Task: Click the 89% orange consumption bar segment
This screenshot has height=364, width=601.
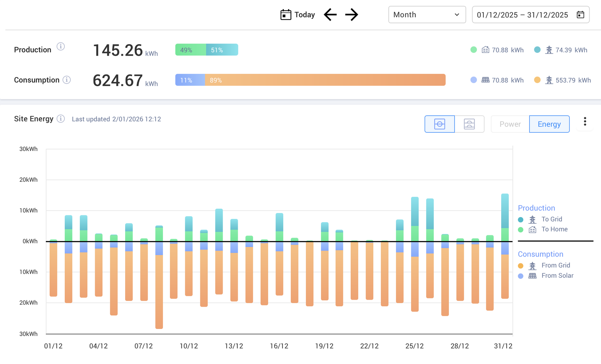Action: [x=325, y=80]
